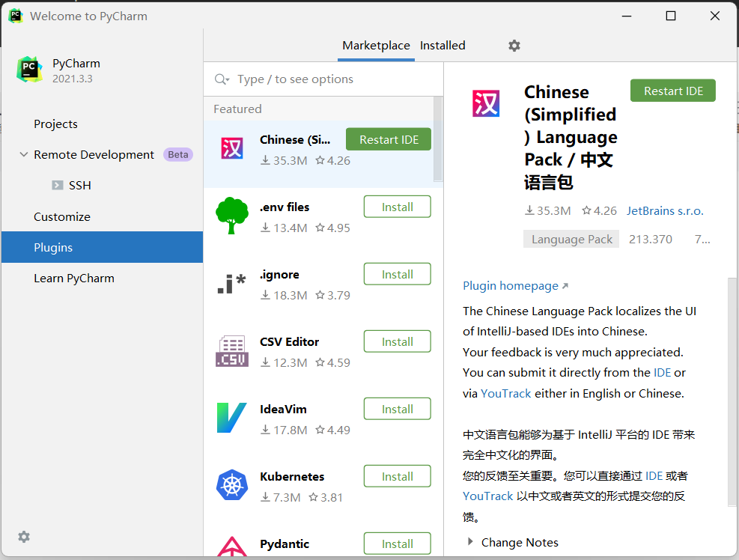Install the Kubernetes plugin
Screen dimensions: 739x560
[398, 477]
